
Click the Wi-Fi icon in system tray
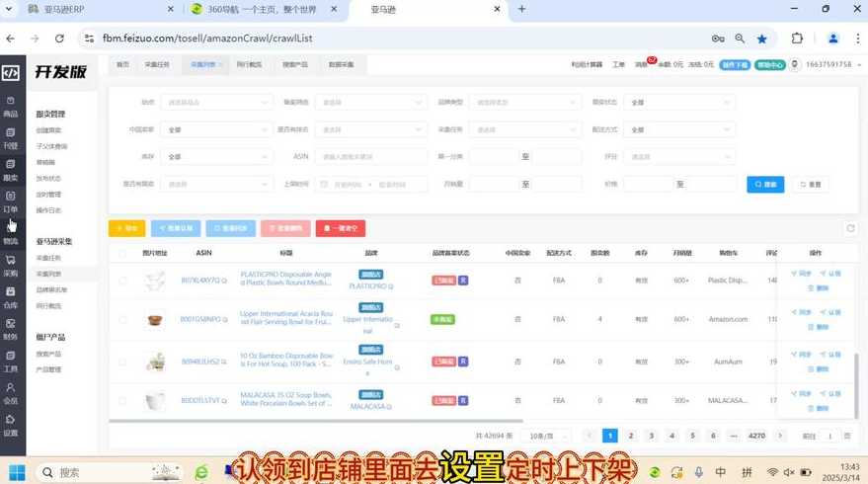(772, 472)
